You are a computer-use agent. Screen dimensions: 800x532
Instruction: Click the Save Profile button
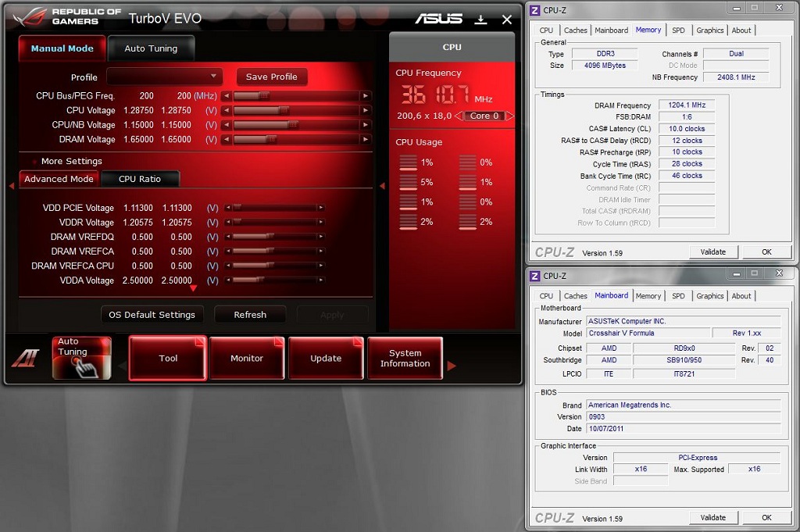271,77
